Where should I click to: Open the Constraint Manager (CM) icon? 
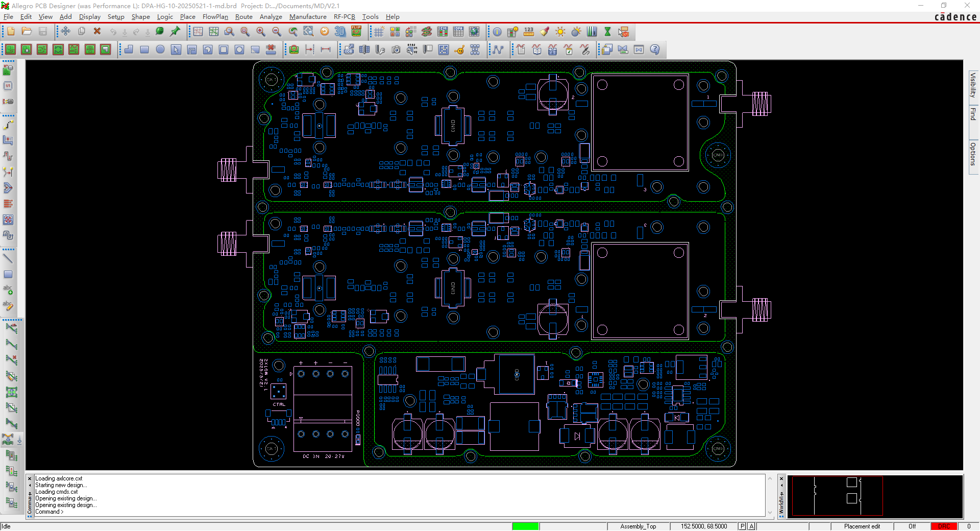pyautogui.click(x=443, y=32)
